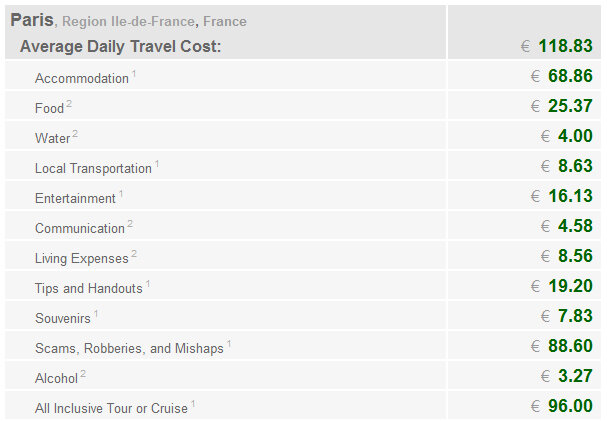Click the 68.86 accommodation price
The width and height of the screenshot is (607, 421).
click(x=570, y=76)
